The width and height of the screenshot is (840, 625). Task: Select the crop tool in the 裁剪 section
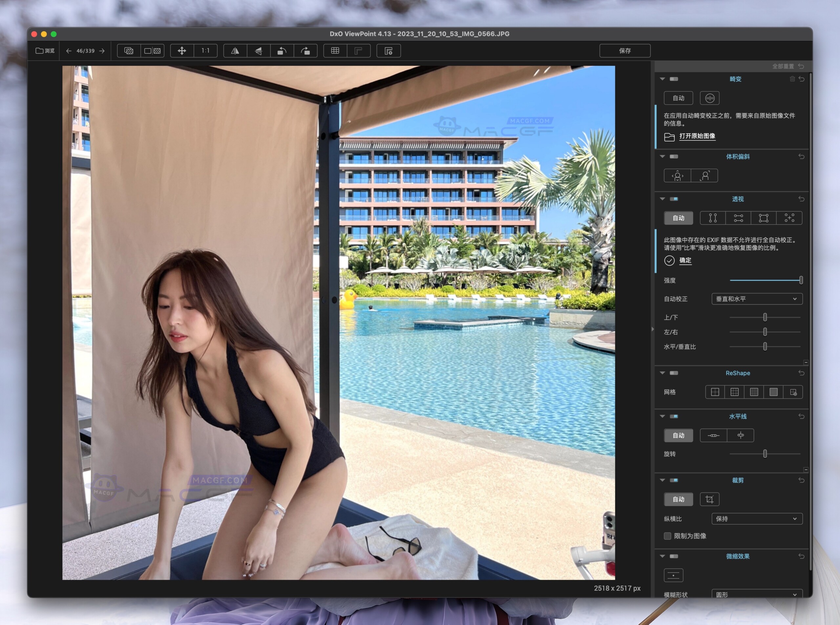(x=709, y=499)
